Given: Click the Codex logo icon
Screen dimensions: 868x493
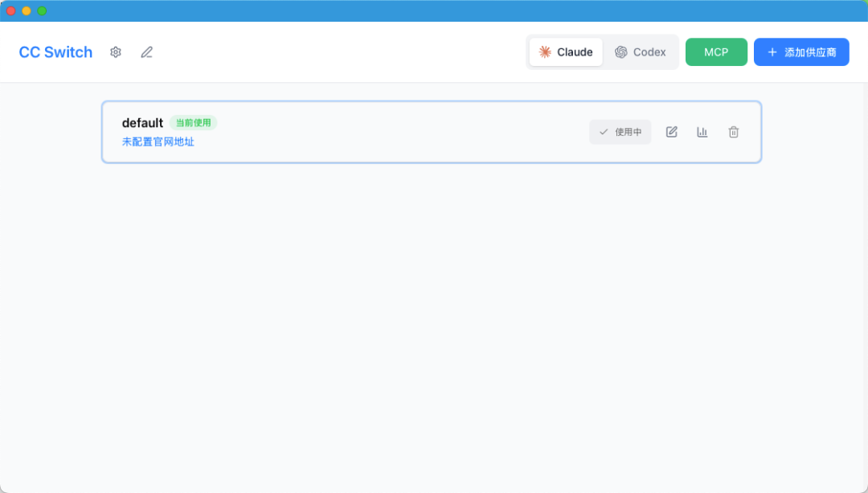Looking at the screenshot, I should pos(621,52).
